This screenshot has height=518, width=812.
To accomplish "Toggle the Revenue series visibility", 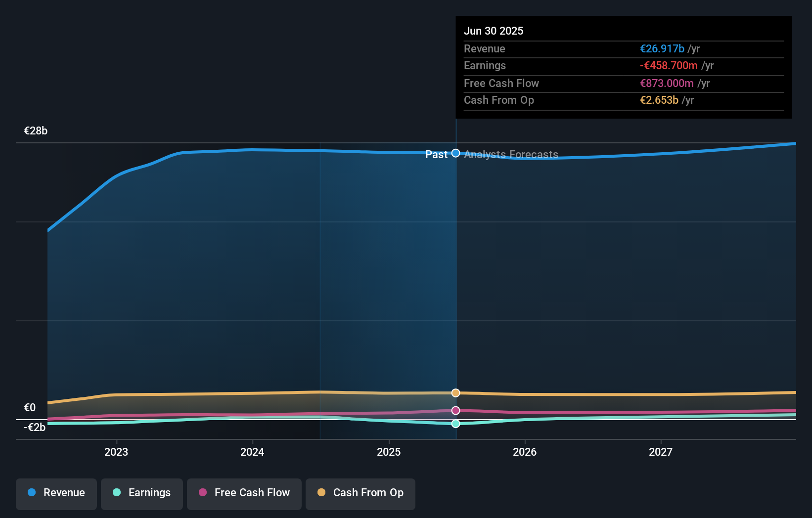I will [x=56, y=493].
